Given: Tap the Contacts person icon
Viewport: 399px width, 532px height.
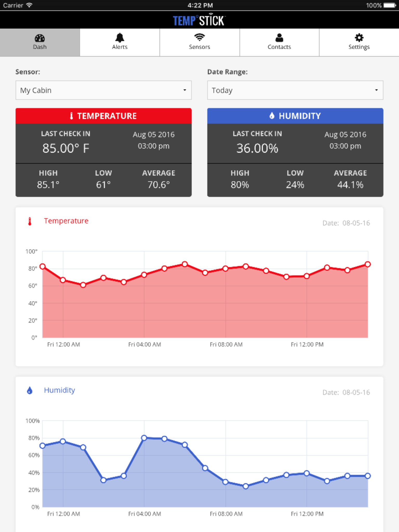Looking at the screenshot, I should (x=279, y=38).
